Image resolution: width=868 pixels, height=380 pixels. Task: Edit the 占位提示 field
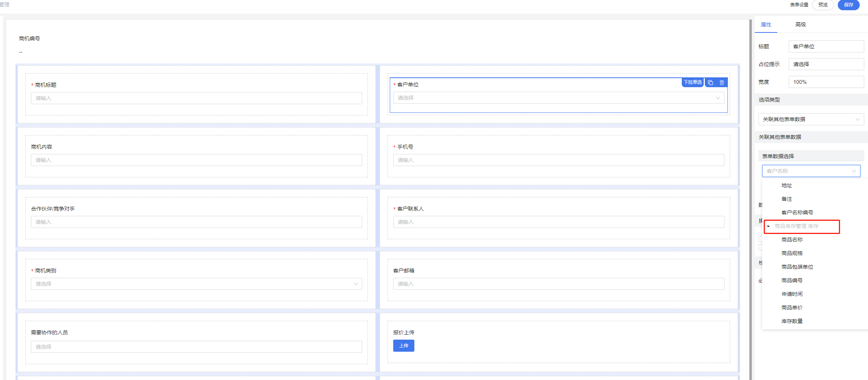click(826, 64)
